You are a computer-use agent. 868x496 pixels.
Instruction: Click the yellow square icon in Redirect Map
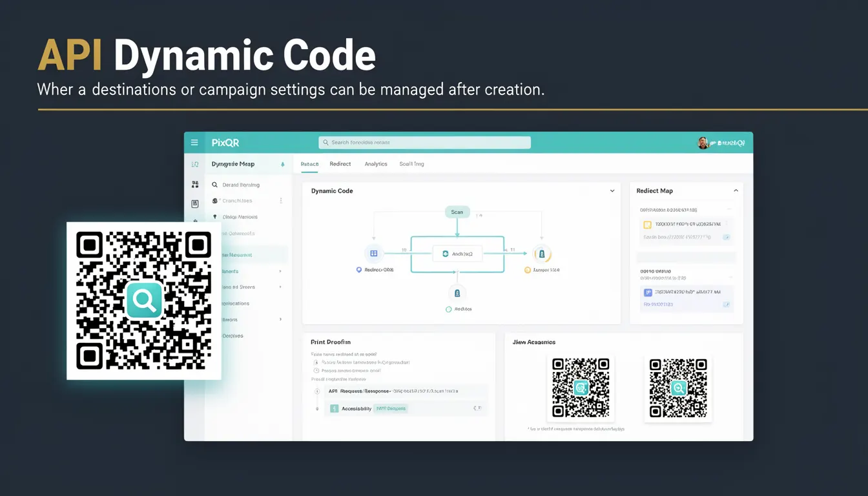point(648,225)
